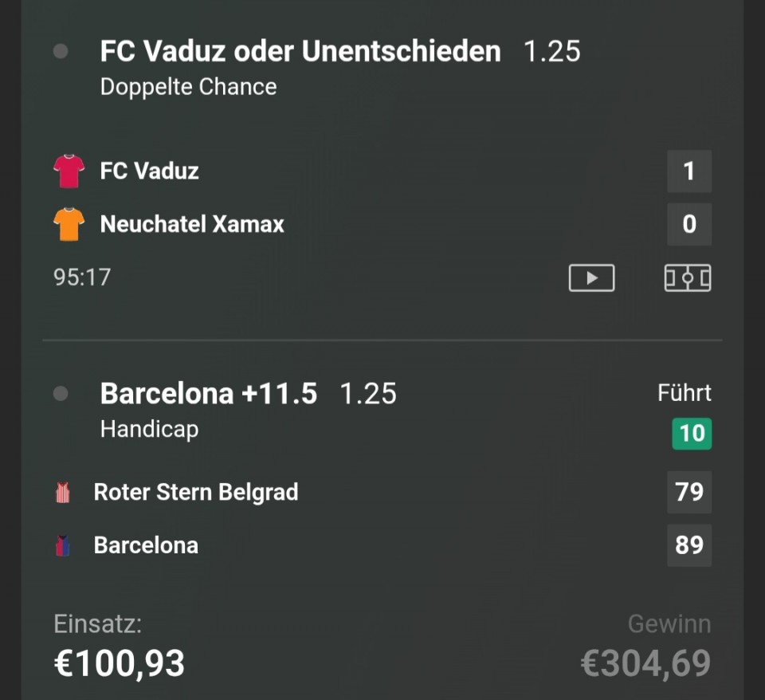Viewport: 765px width, 700px height.
Task: Tap the Barcelona basketball jersey icon
Action: click(x=63, y=546)
